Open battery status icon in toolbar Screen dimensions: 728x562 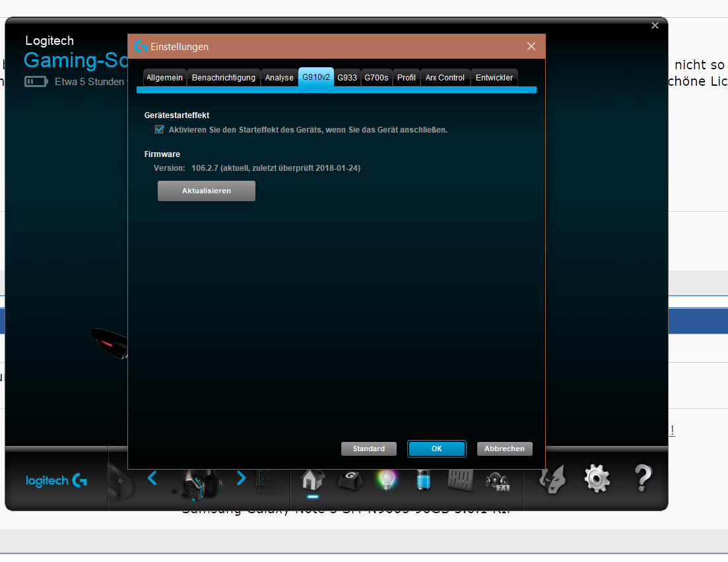tap(423, 480)
